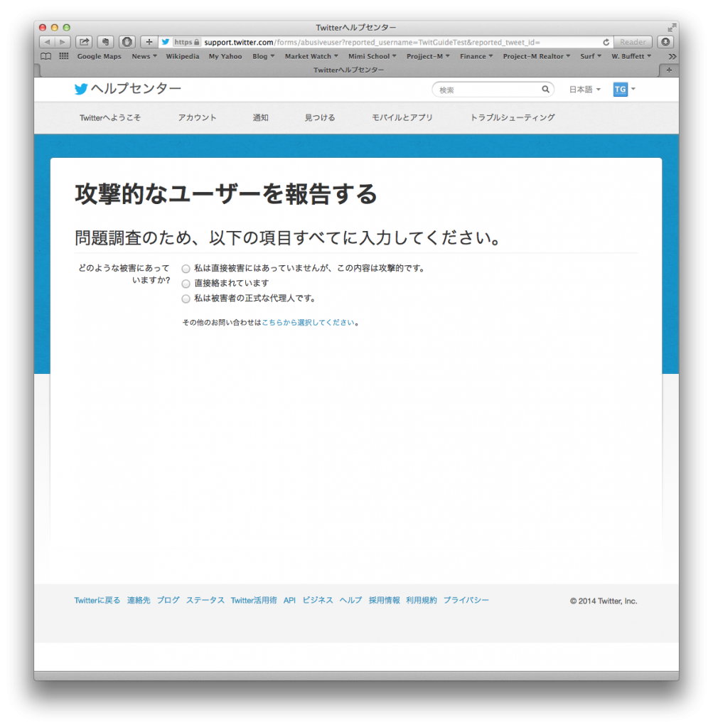Open the Surf bookmarks folder
Viewport: 713px width, 728px height.
[591, 56]
